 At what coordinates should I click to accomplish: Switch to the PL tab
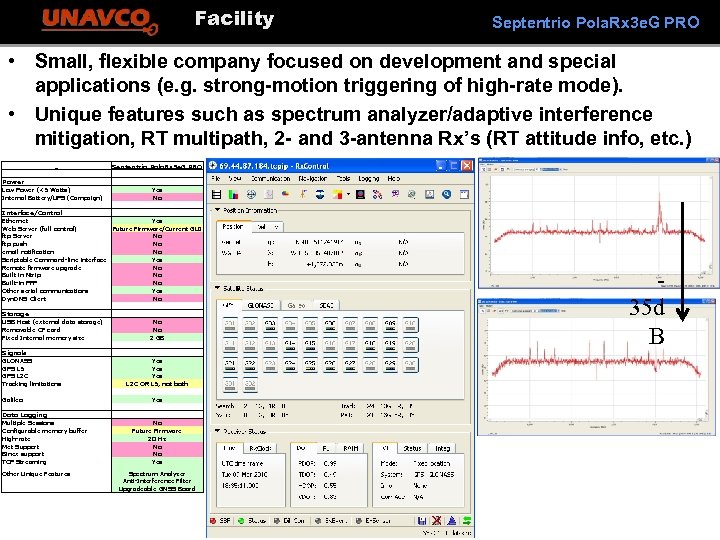point(326,448)
